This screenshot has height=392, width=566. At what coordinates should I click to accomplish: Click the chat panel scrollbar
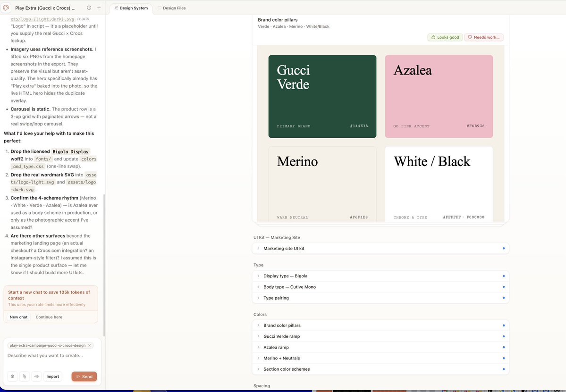(x=104, y=265)
